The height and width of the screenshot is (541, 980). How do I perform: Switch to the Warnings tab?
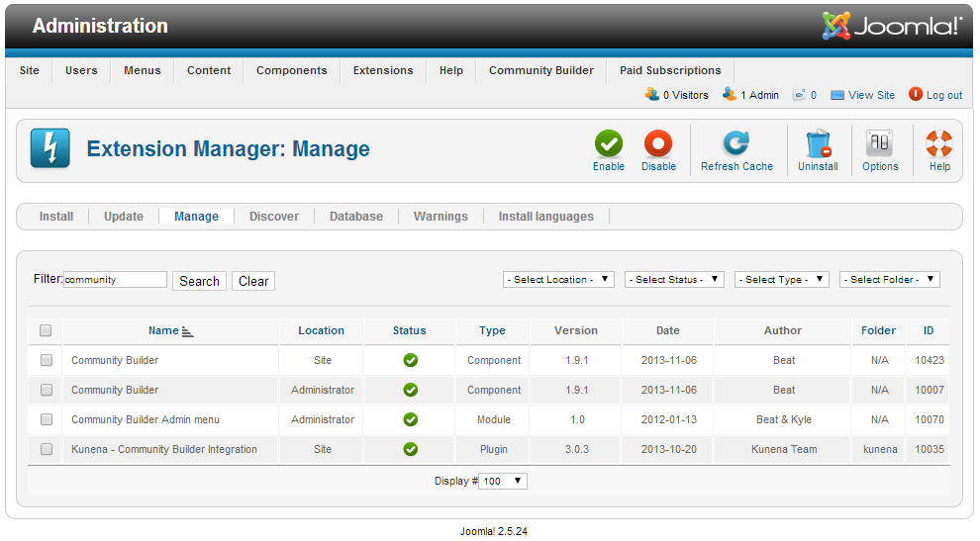(x=440, y=217)
